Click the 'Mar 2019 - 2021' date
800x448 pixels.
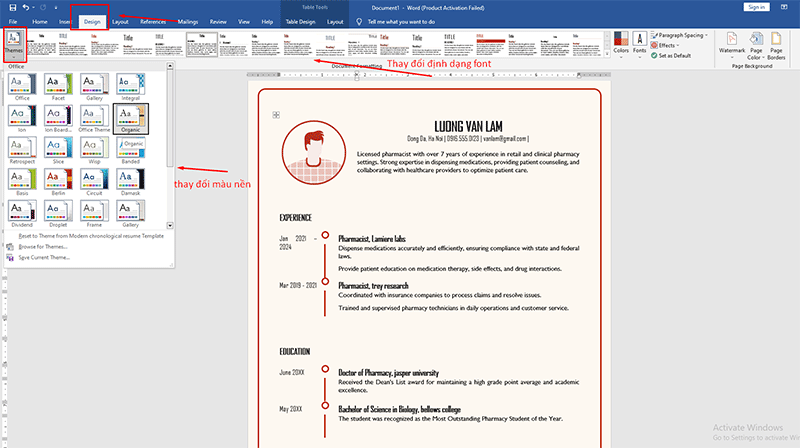298,285
